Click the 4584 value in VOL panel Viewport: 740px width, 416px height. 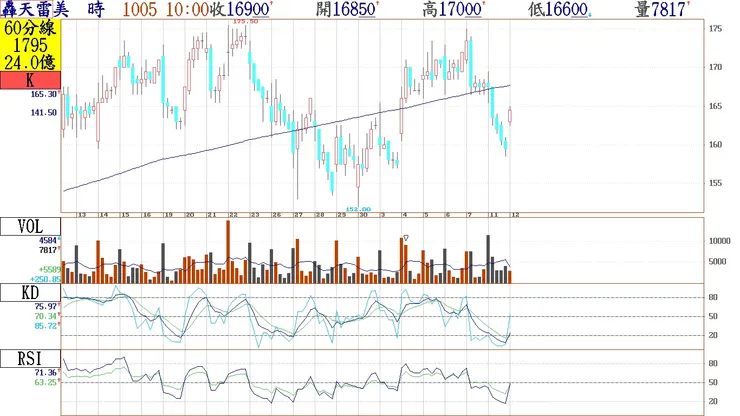(48, 240)
